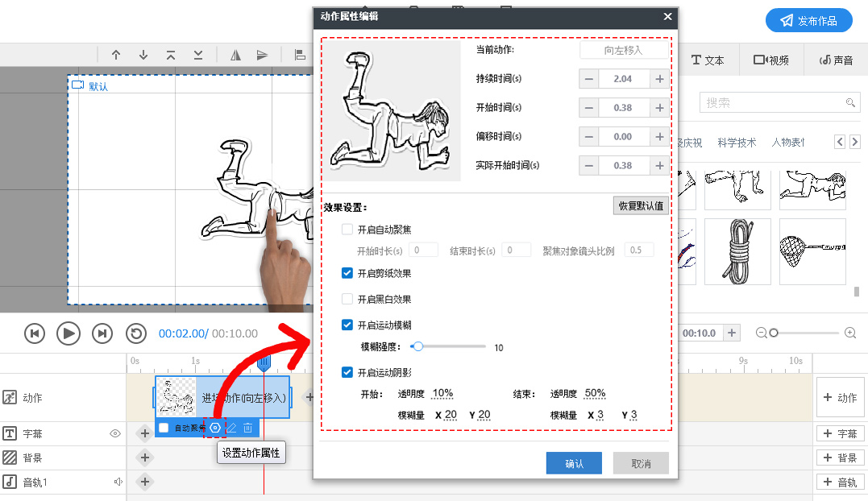Click the 发布作品 publish button

point(808,20)
